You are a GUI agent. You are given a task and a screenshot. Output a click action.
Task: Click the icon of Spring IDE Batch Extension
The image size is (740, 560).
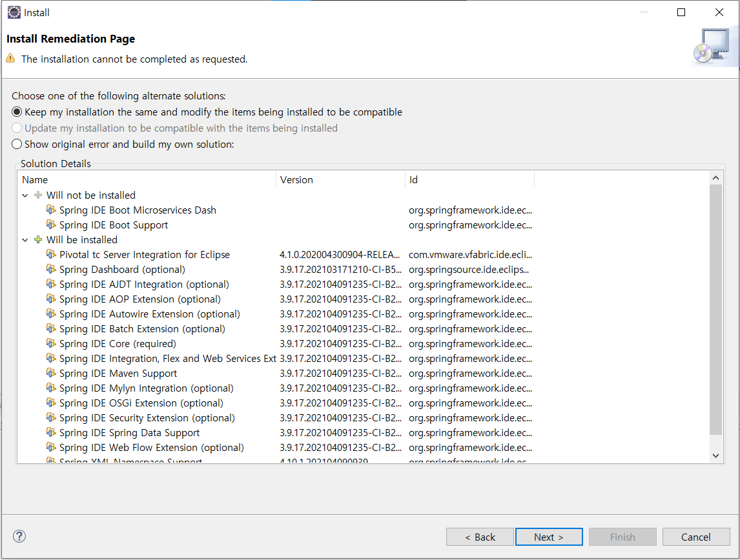coord(51,328)
